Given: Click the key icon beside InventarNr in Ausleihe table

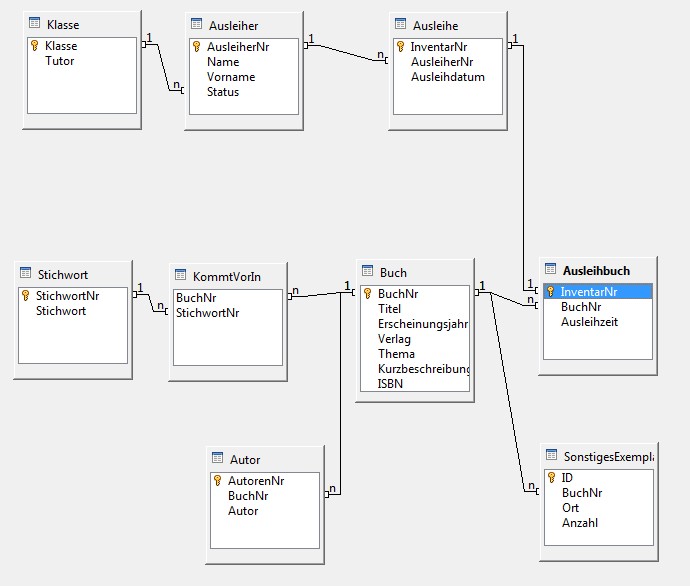Looking at the screenshot, I should [400, 46].
